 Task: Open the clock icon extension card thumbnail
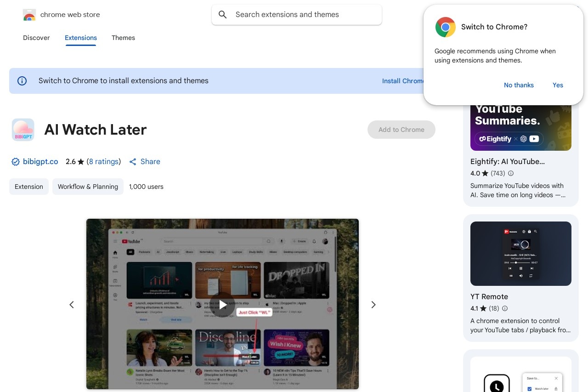click(521, 375)
